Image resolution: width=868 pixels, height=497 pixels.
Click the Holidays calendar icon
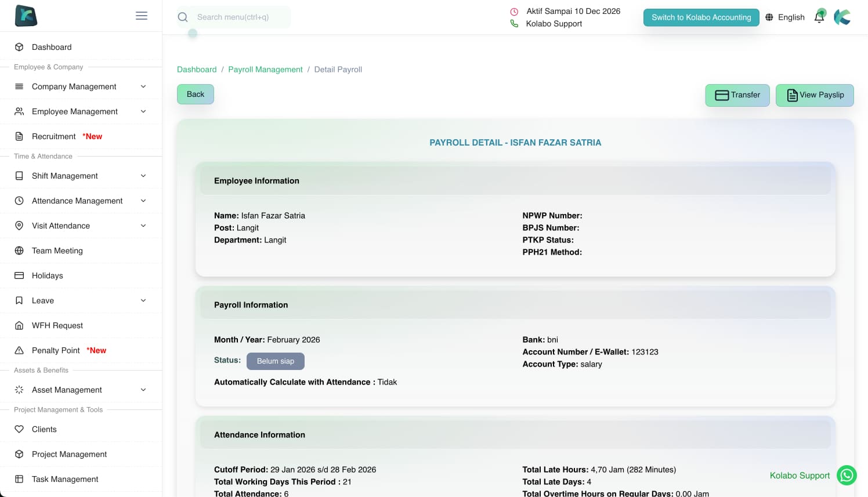19,275
